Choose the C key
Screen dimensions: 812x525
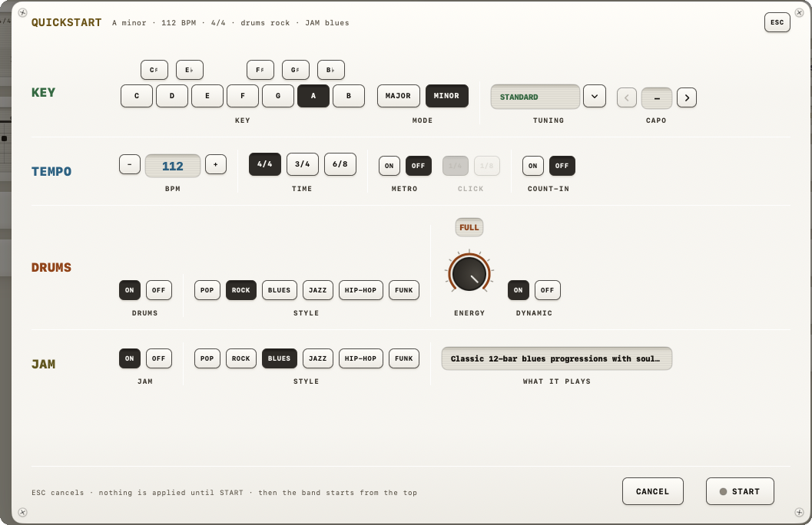137,96
